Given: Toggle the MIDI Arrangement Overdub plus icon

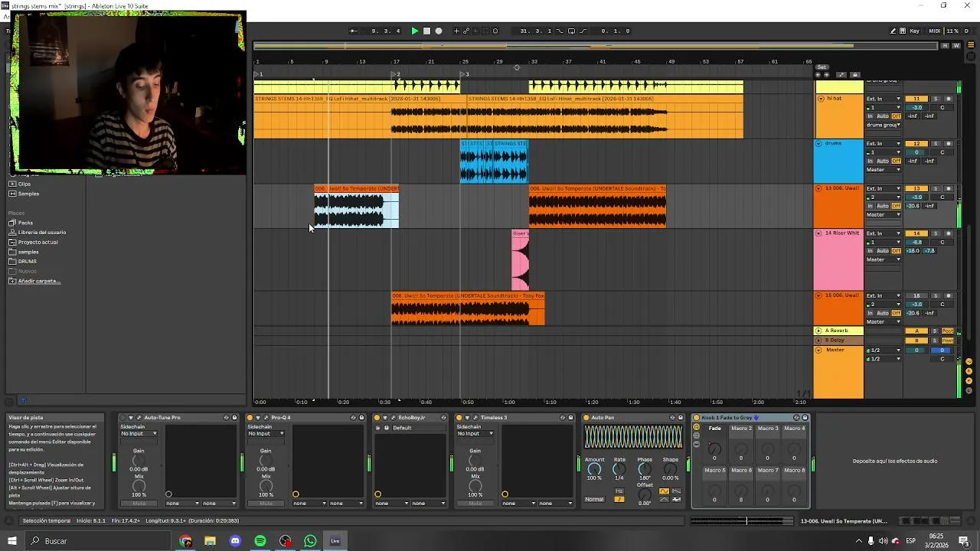Looking at the screenshot, I should tap(456, 31).
